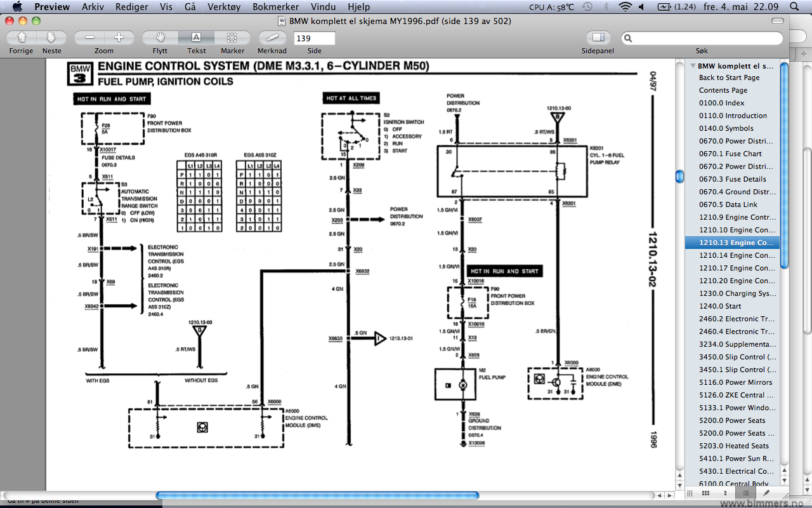Collapse the BMW komplett el skjema outline
Screen dimensions: 812x508
[x=693, y=65]
